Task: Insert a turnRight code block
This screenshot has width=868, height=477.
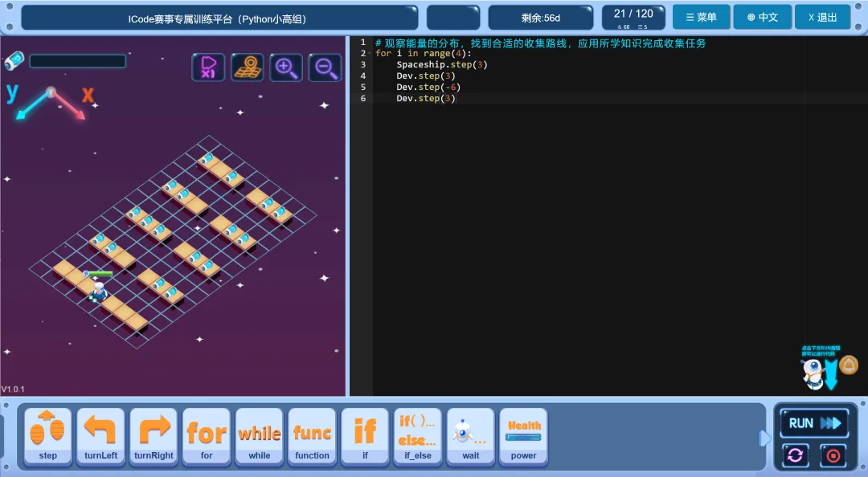Action: click(x=154, y=437)
